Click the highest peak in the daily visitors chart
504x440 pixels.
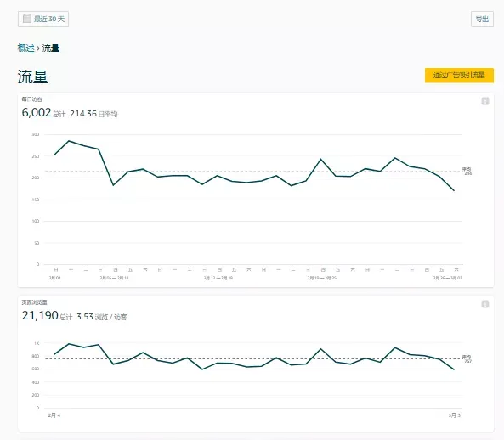tap(69, 141)
